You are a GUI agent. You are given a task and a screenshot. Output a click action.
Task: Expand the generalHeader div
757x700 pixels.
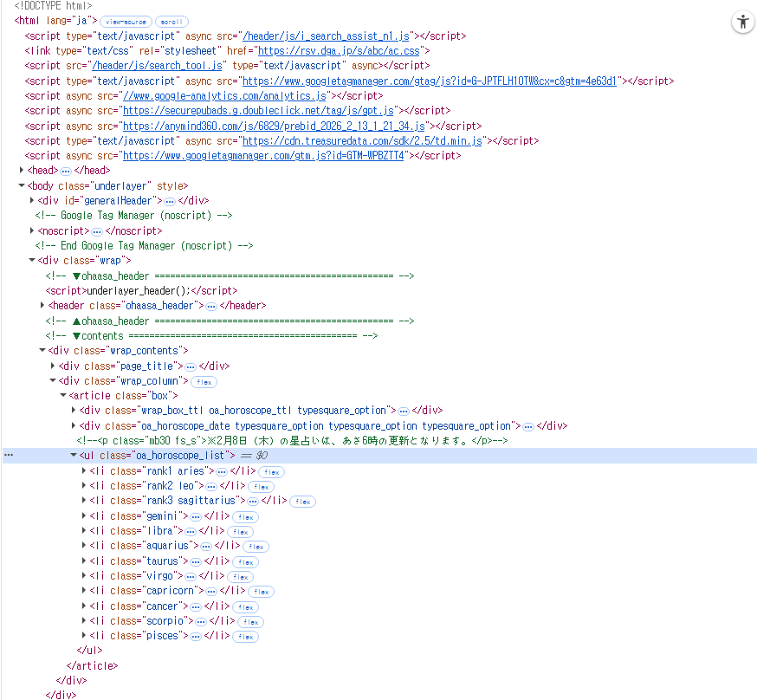click(x=32, y=200)
